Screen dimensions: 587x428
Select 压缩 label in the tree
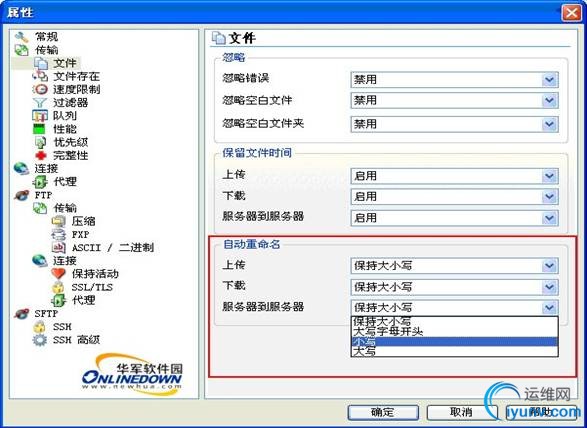point(83,221)
